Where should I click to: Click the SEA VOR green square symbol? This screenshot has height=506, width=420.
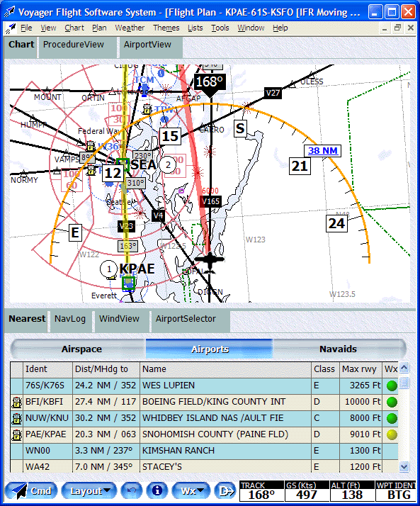click(123, 164)
